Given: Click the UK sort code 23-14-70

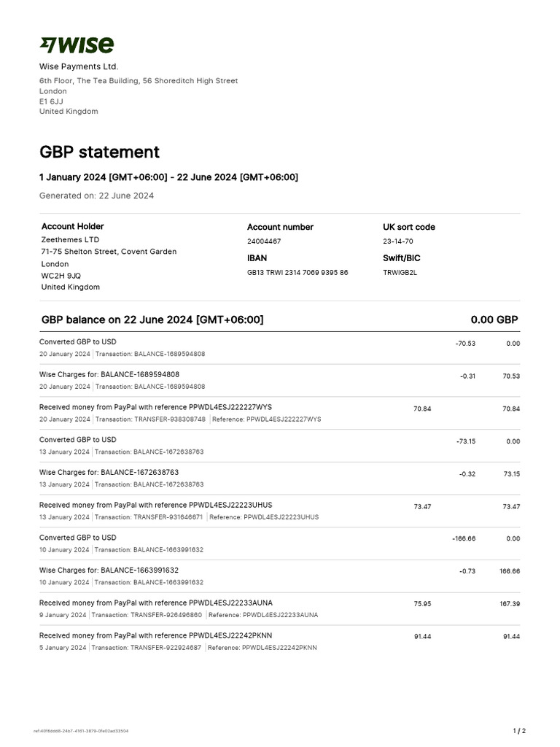Looking at the screenshot, I should click(x=397, y=241).
